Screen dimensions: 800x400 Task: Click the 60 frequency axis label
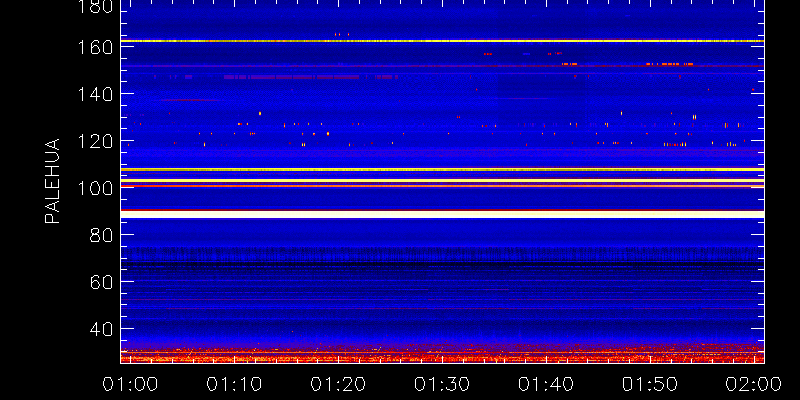tap(102, 282)
